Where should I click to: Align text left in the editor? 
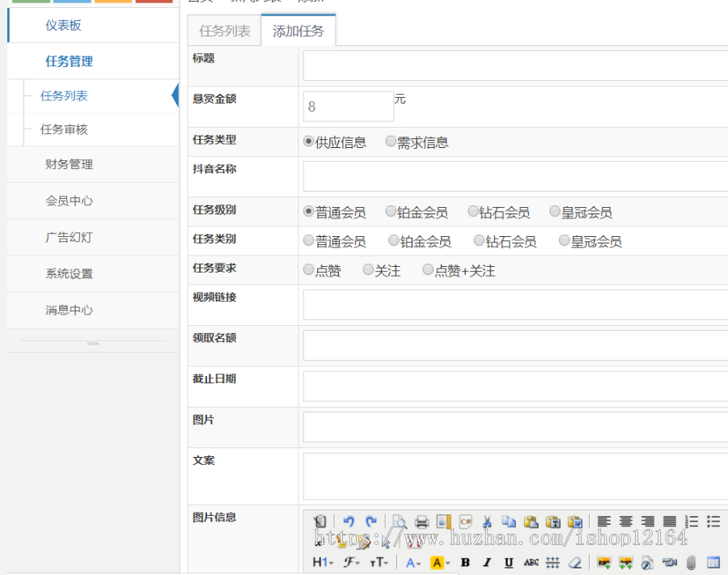603,522
